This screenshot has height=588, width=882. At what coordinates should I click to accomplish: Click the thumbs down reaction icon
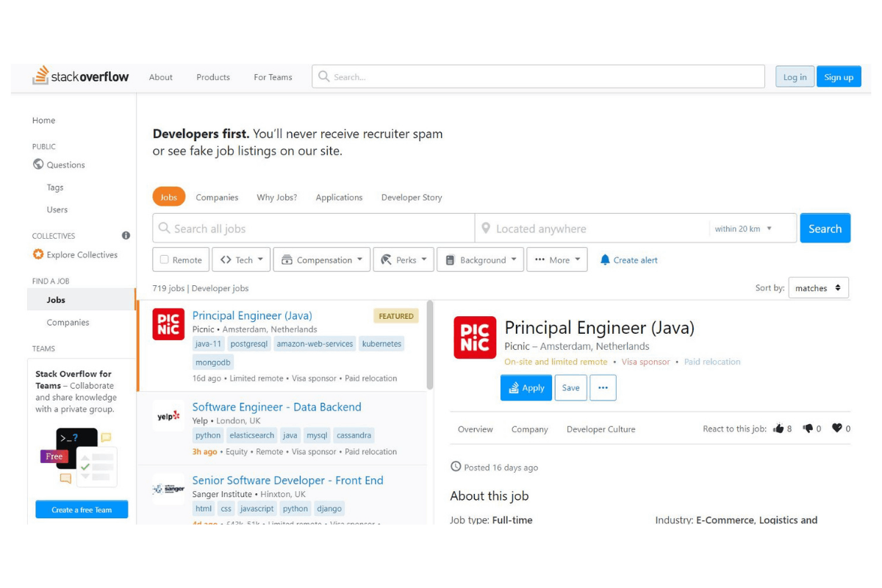click(808, 429)
